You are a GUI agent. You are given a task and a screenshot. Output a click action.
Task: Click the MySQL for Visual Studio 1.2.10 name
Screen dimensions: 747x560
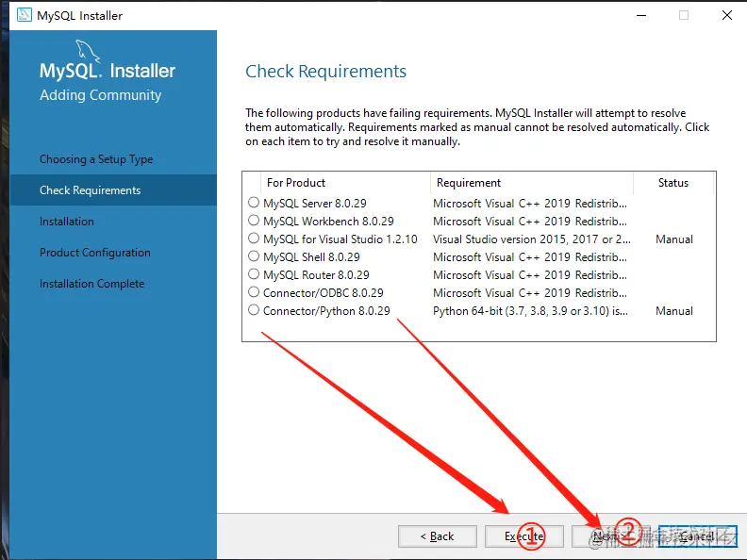coord(340,239)
